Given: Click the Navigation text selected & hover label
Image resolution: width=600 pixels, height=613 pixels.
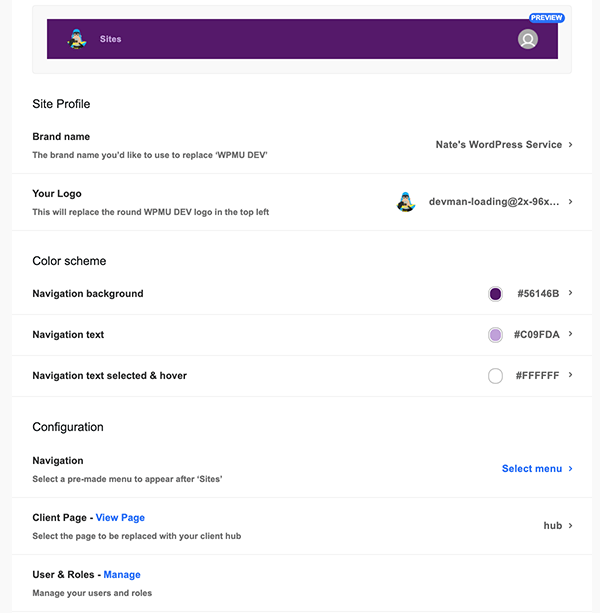Looking at the screenshot, I should [x=110, y=376].
